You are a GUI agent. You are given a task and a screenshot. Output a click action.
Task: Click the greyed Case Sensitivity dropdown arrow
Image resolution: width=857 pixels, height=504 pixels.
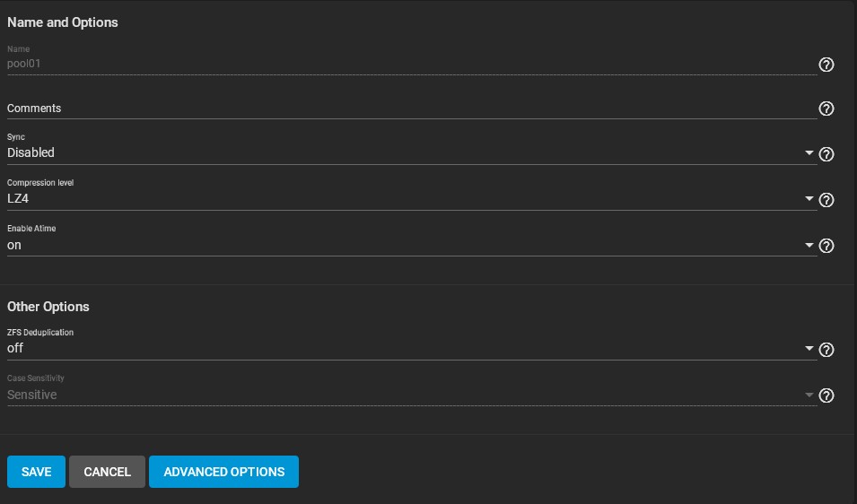click(809, 395)
